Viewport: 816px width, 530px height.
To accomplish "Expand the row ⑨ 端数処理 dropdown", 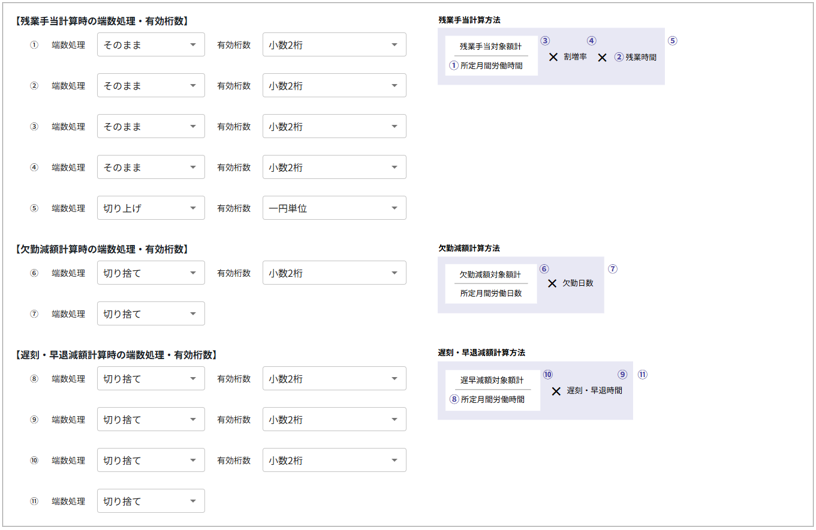I will tap(151, 420).
